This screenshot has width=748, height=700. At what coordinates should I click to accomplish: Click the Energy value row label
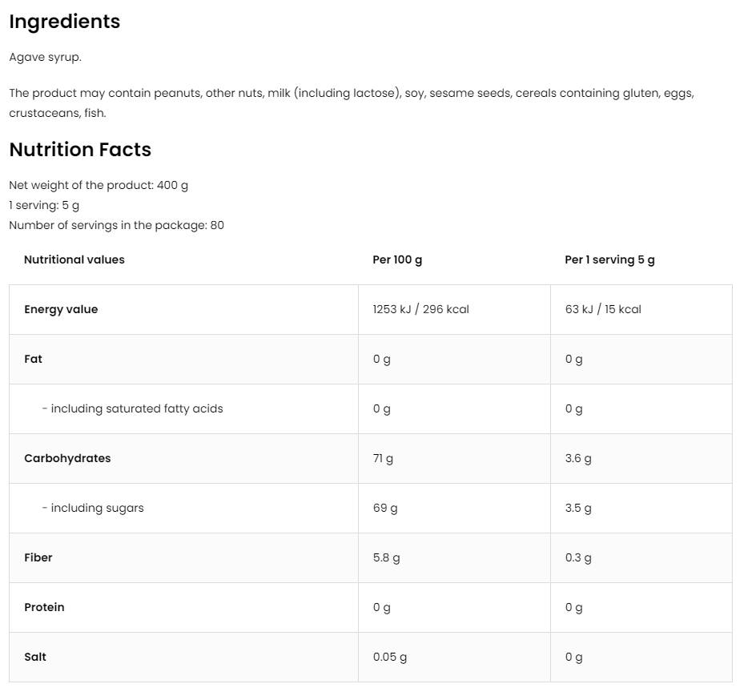(x=61, y=309)
